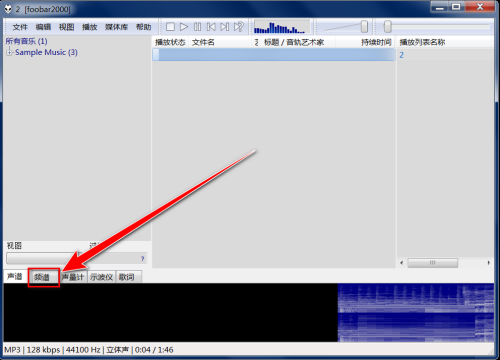This screenshot has height=360, width=500.
Task: Select playlist named 2 in playlist list
Action: point(402,55)
